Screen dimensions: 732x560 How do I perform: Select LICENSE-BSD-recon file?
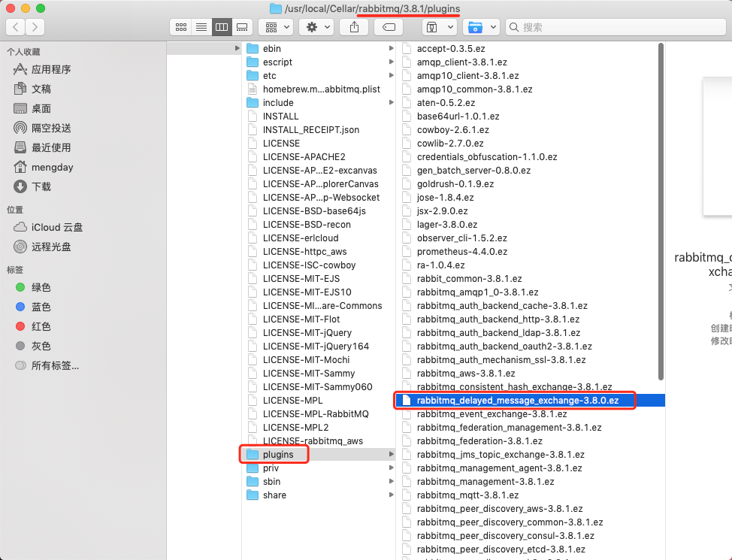point(319,225)
